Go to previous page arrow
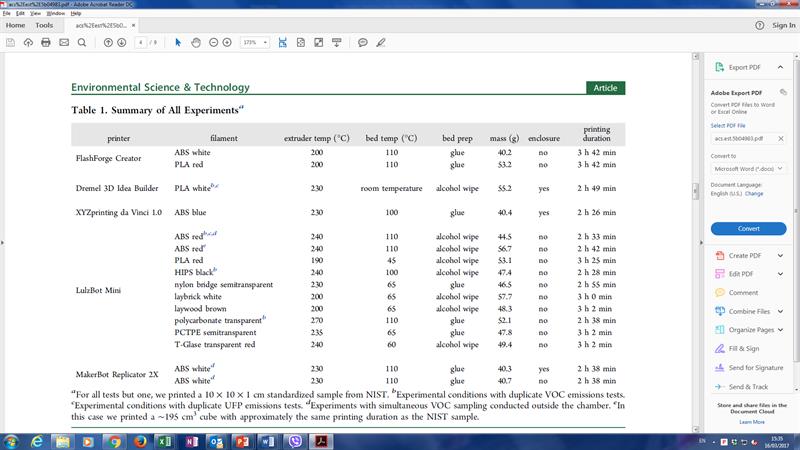This screenshot has width=800, height=450. pyautogui.click(x=108, y=43)
